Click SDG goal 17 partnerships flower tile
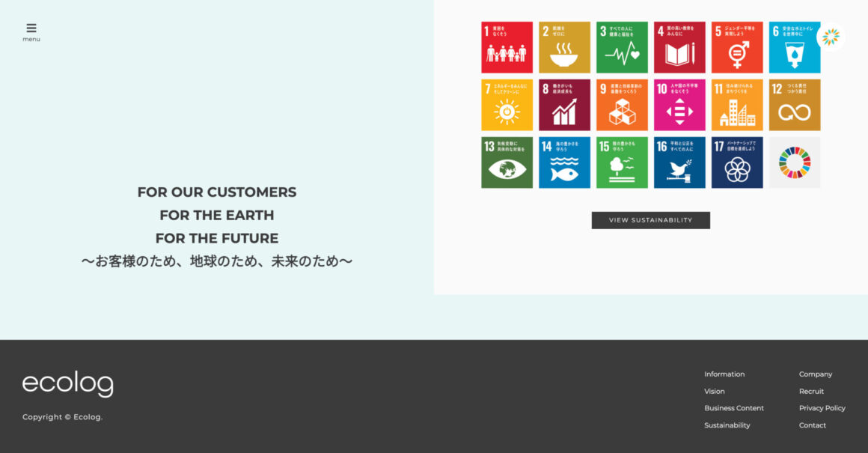 [737, 162]
